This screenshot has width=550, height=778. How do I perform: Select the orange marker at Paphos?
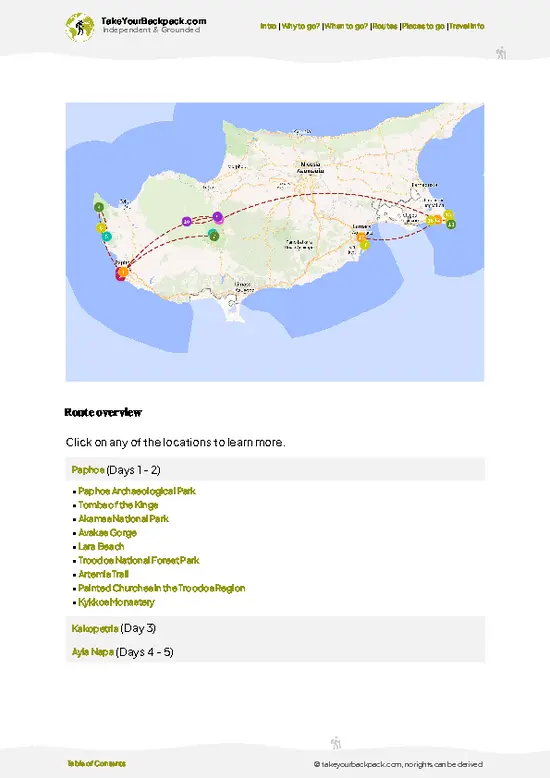pyautogui.click(x=123, y=271)
